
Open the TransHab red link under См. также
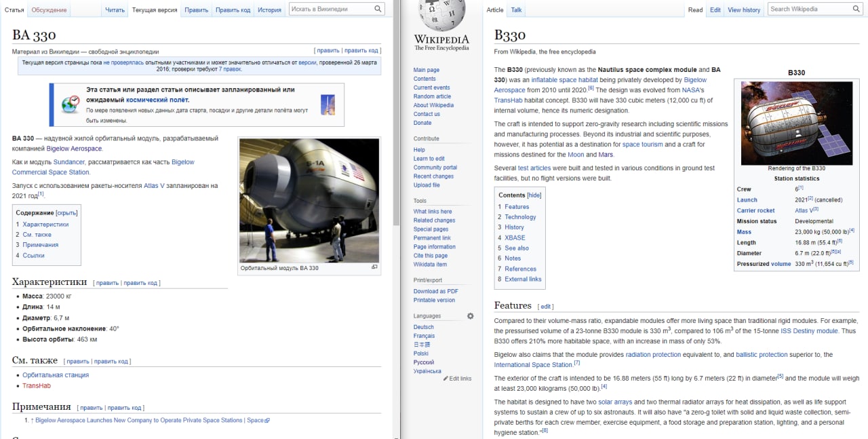(37, 386)
